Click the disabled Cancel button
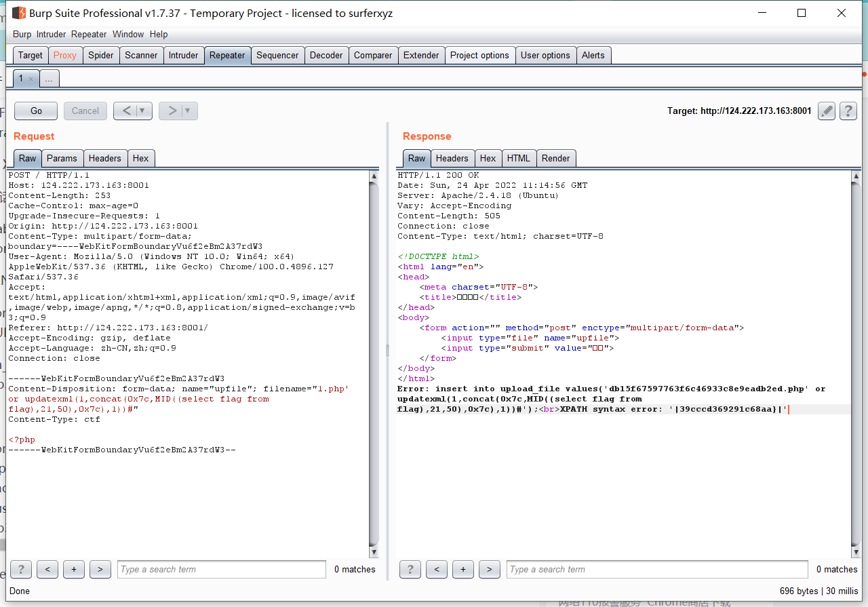 tap(85, 111)
